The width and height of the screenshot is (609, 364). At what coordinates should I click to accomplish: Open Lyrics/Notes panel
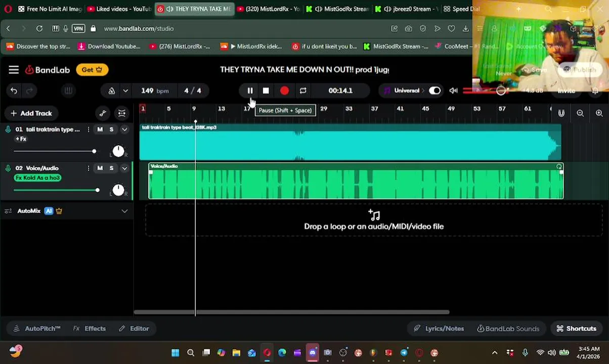point(439,329)
